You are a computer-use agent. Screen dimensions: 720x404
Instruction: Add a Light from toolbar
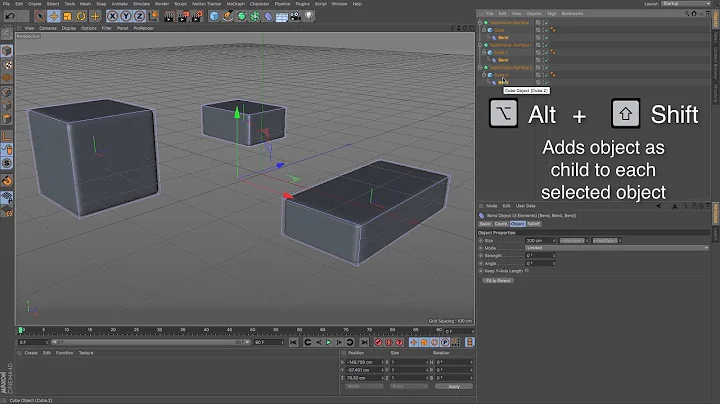[309, 17]
